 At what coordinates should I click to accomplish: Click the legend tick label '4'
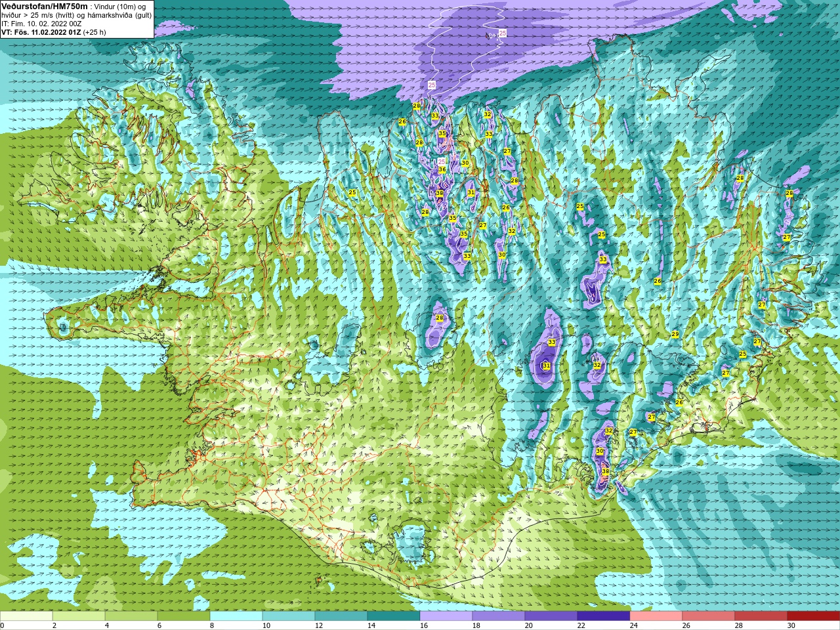click(107, 625)
